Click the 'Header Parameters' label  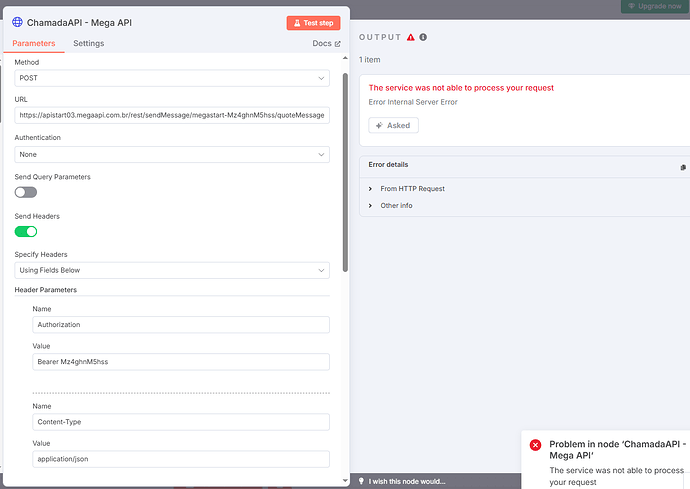46,290
